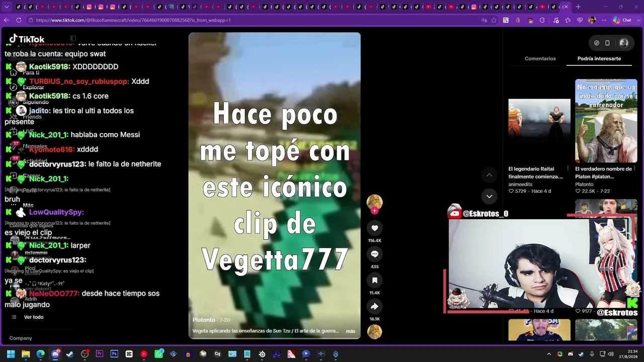Open the TikTok coins icon
Screen dimensions: 644x362
597,43
